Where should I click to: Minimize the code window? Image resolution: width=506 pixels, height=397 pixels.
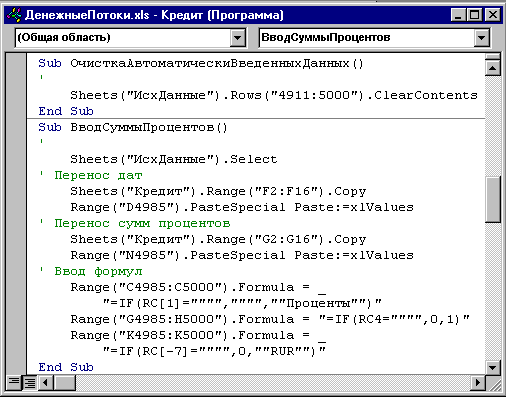pyautogui.click(x=458, y=15)
